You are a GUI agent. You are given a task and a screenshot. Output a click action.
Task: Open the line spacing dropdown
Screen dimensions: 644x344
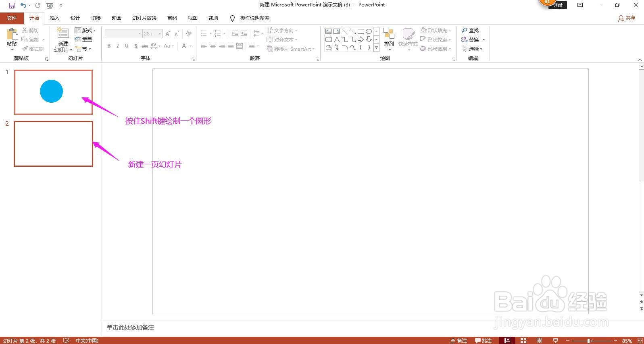(258, 33)
